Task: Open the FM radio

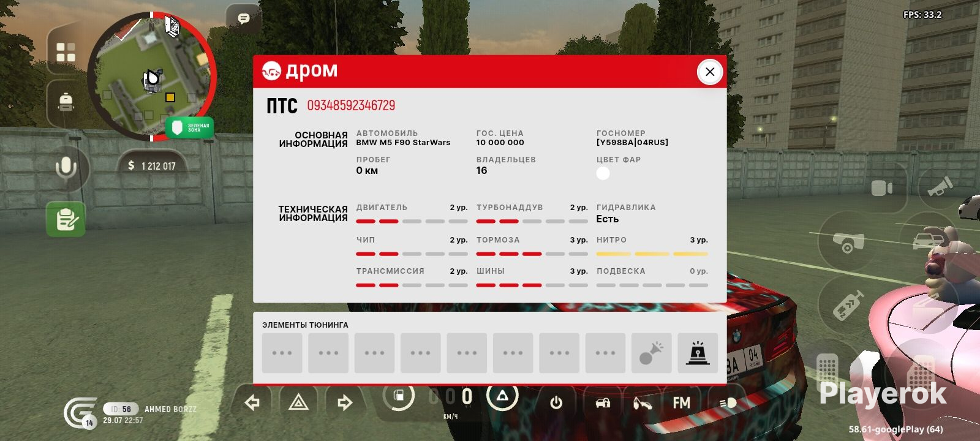Action: point(681,402)
